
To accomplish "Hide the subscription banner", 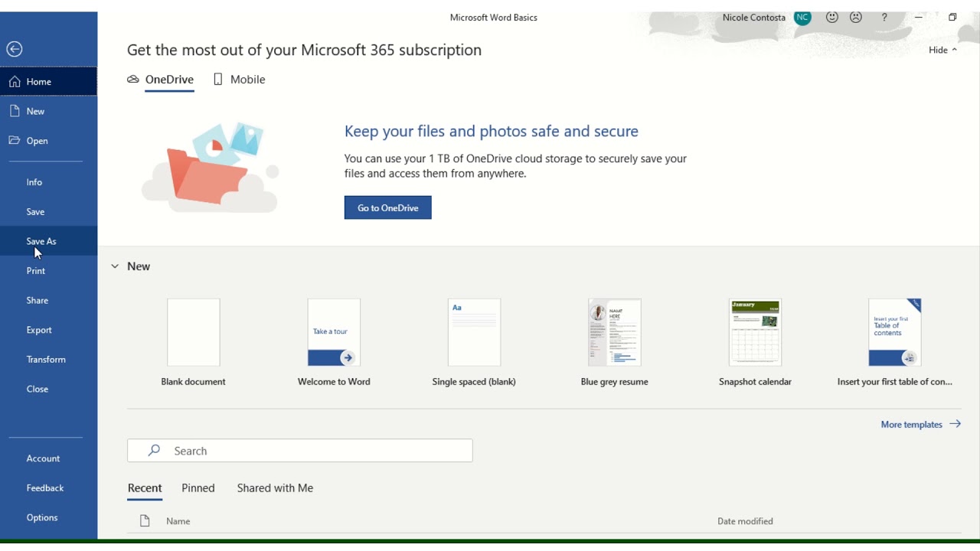I will [x=942, y=50].
